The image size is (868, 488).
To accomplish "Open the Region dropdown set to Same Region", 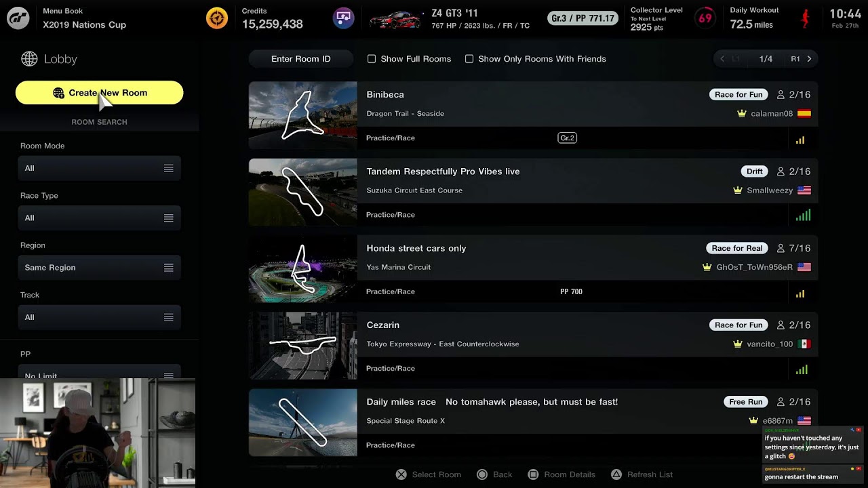I will [99, 268].
